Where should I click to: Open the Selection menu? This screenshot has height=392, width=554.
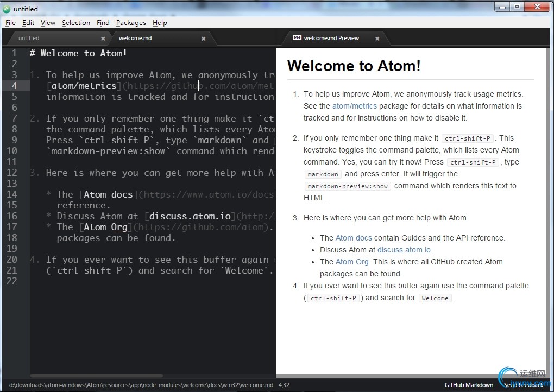click(x=76, y=23)
